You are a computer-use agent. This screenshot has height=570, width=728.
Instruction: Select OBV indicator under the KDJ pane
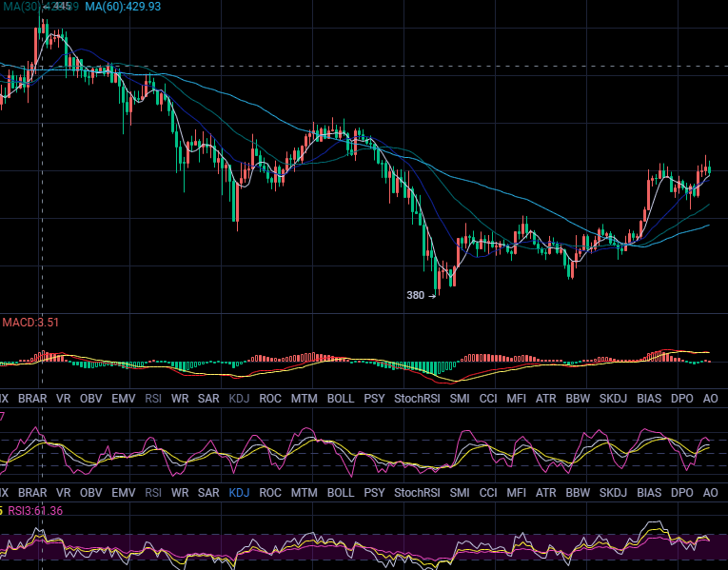(91, 493)
